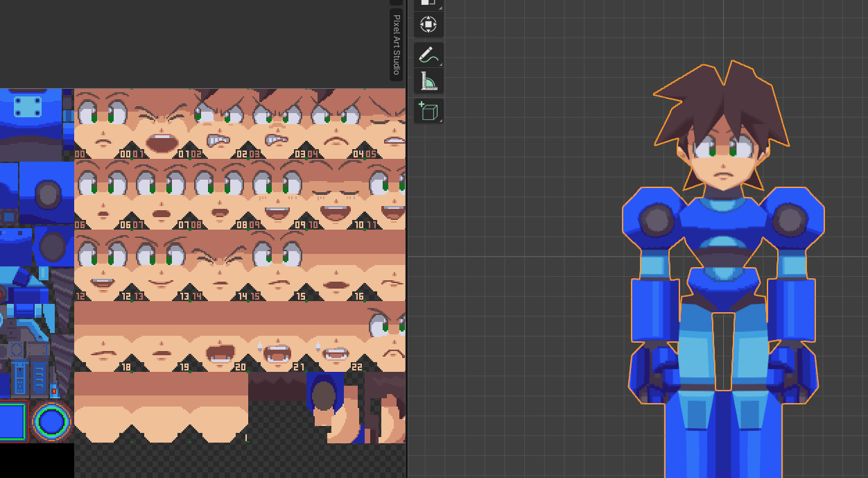Viewport: 868px width, 478px height.
Task: Click mouth-only tile numbered 20
Action: [x=219, y=336]
